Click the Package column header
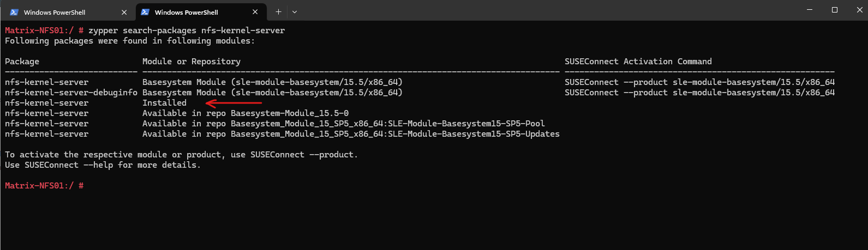 22,62
